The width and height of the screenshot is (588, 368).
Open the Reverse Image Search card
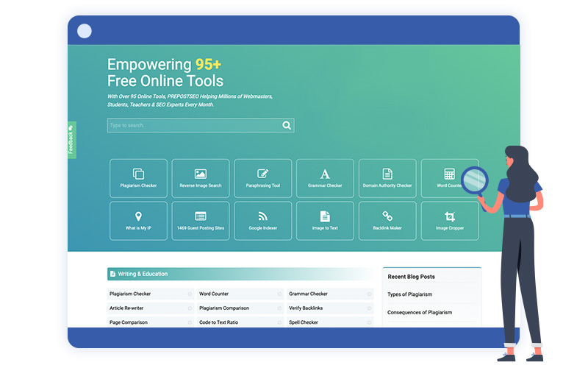point(201,178)
